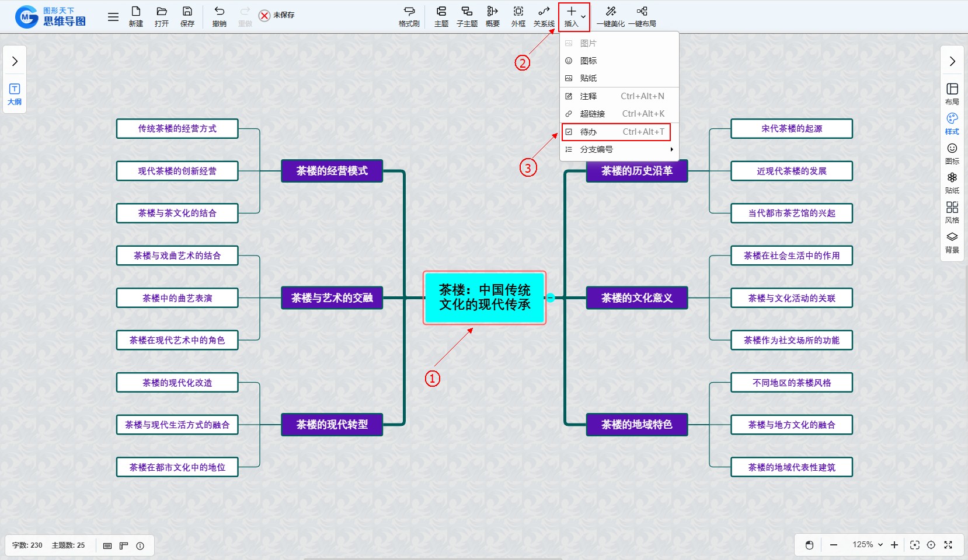Open the 贴纸 sticker panel in right sidebar

coord(952,183)
